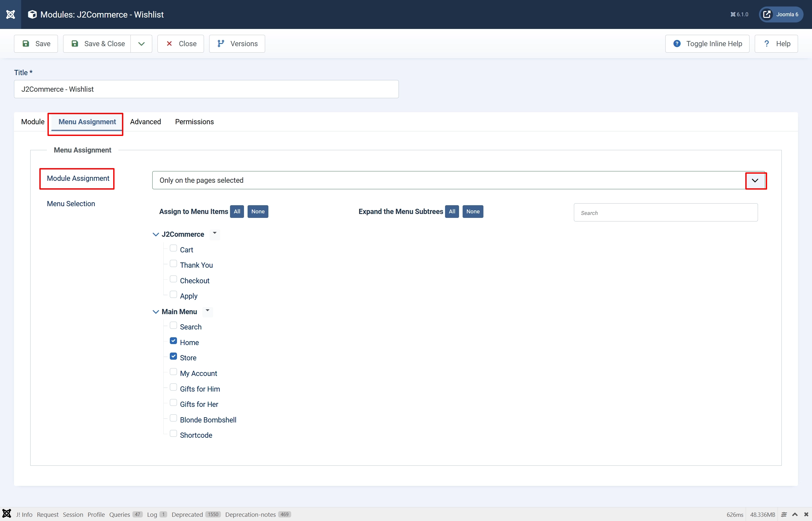Tick the Cart menu item checkbox
Screen dimensions: 812x521
pos(173,248)
